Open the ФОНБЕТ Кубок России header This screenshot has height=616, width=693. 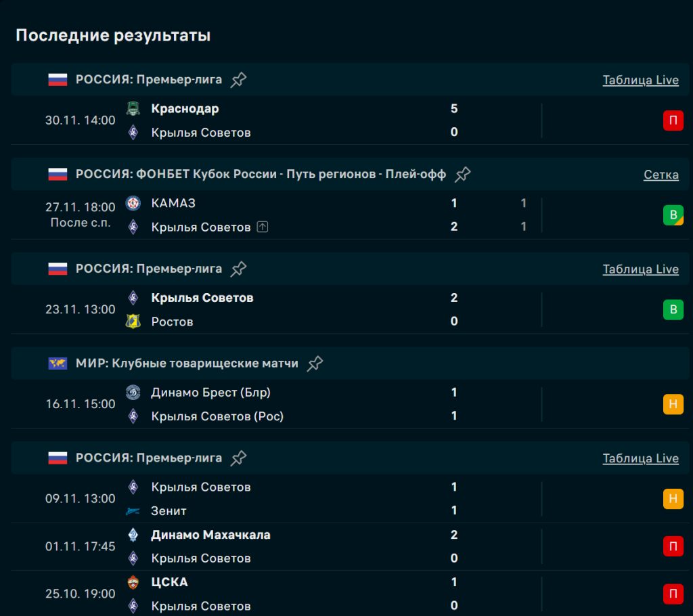click(x=261, y=175)
